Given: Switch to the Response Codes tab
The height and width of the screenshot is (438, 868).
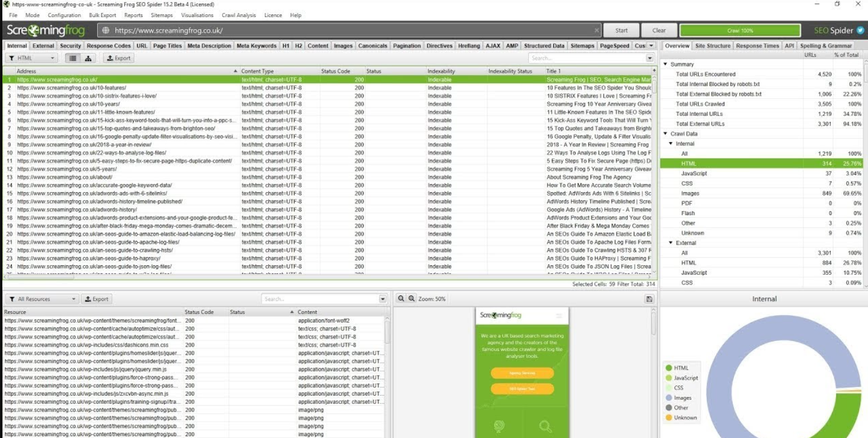Looking at the screenshot, I should (x=109, y=45).
